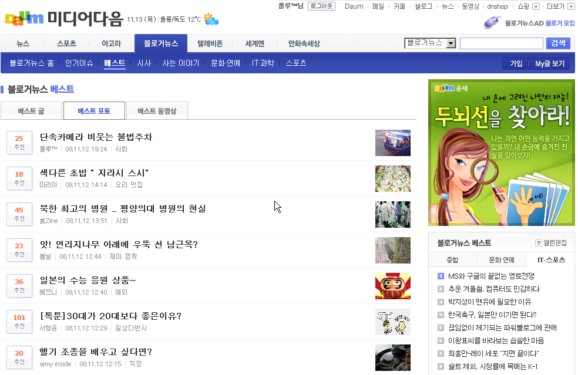Click the 카페 link in top bar
The image size is (578, 375).
399,6
